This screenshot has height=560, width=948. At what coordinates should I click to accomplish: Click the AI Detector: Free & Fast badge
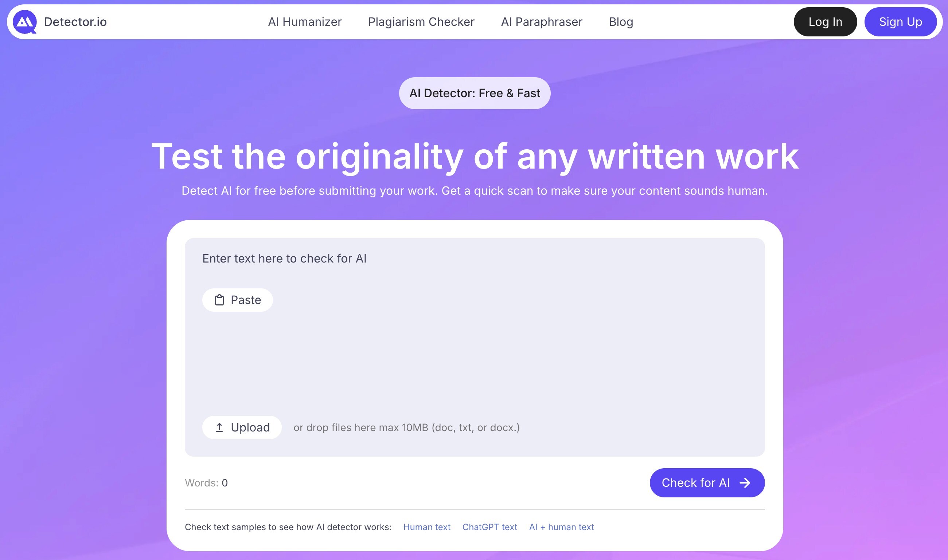475,93
